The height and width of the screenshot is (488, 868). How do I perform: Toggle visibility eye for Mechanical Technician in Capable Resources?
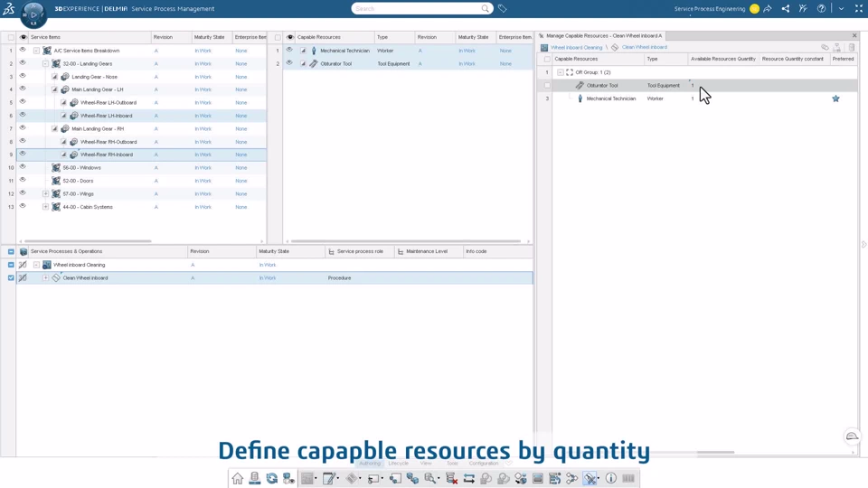tap(289, 50)
